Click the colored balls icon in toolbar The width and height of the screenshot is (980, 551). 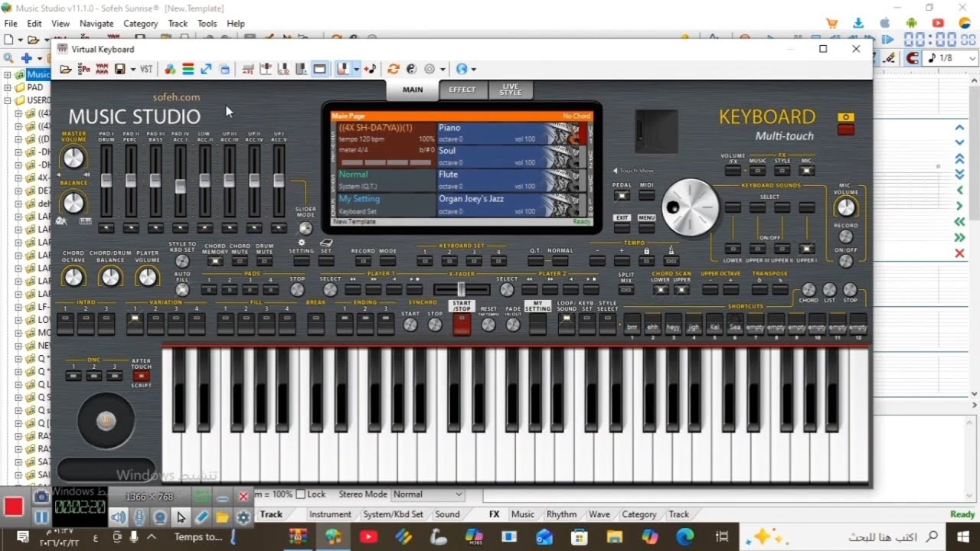click(x=170, y=70)
